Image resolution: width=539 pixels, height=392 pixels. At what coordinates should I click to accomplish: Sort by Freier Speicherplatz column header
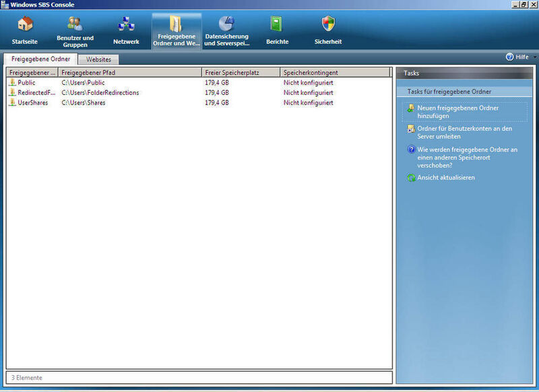pyautogui.click(x=240, y=72)
